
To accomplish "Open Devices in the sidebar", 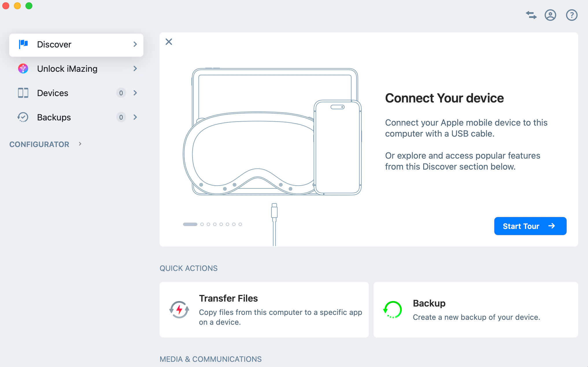I will [x=76, y=93].
